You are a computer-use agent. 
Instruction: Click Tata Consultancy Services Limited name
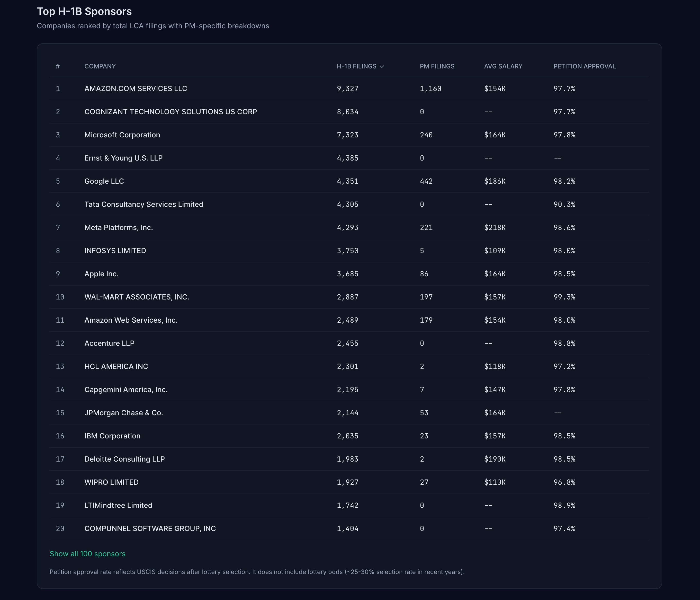pos(143,205)
